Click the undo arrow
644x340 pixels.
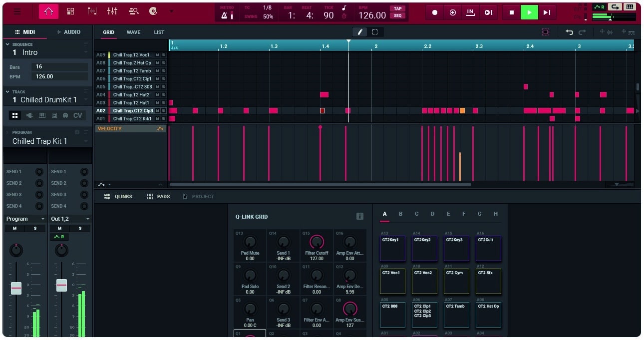click(x=569, y=32)
